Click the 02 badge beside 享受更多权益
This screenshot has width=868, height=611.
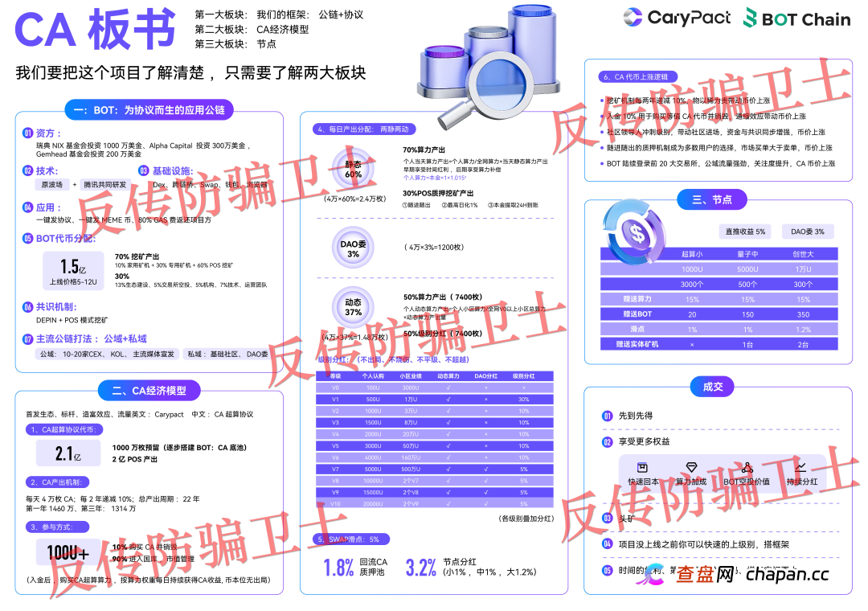(x=608, y=442)
